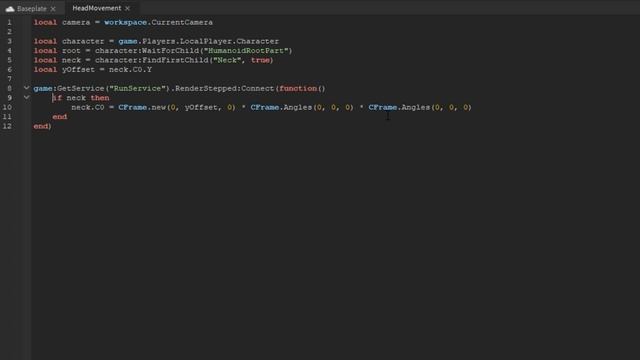Click 'root' variable on line 4
The width and height of the screenshot is (640, 360).
[x=71, y=51]
